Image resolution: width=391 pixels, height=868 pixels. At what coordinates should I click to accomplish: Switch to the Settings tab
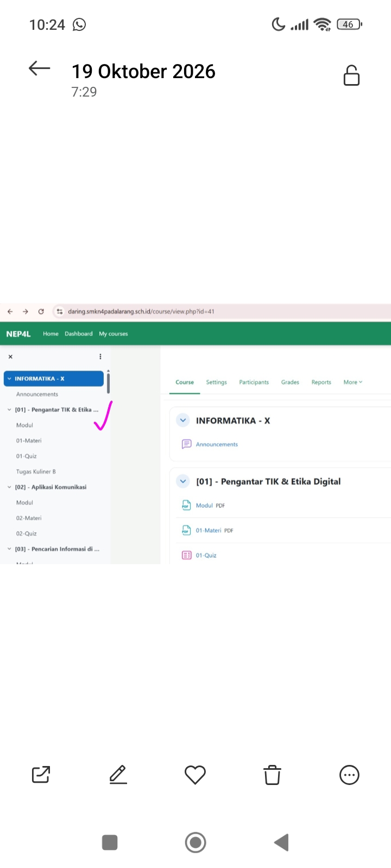(217, 382)
